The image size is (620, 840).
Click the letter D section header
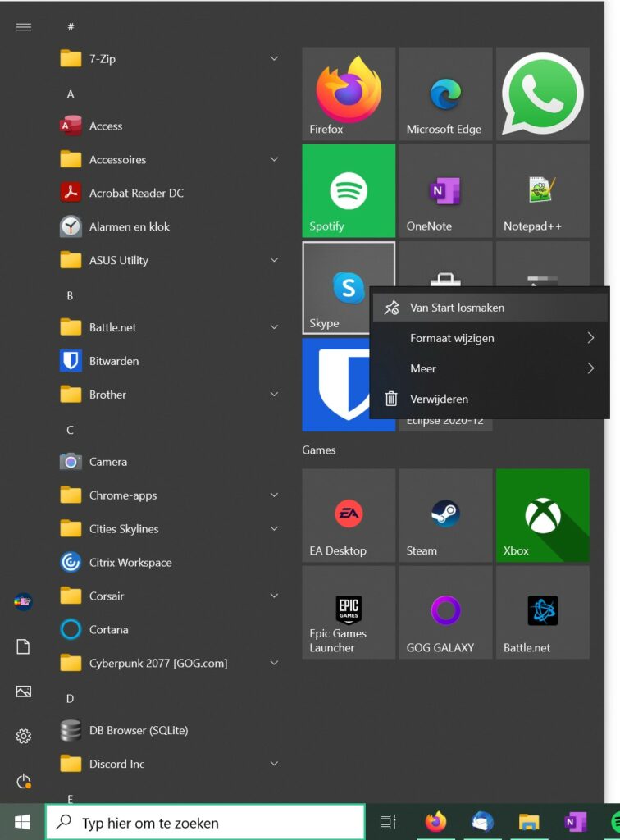(x=71, y=699)
